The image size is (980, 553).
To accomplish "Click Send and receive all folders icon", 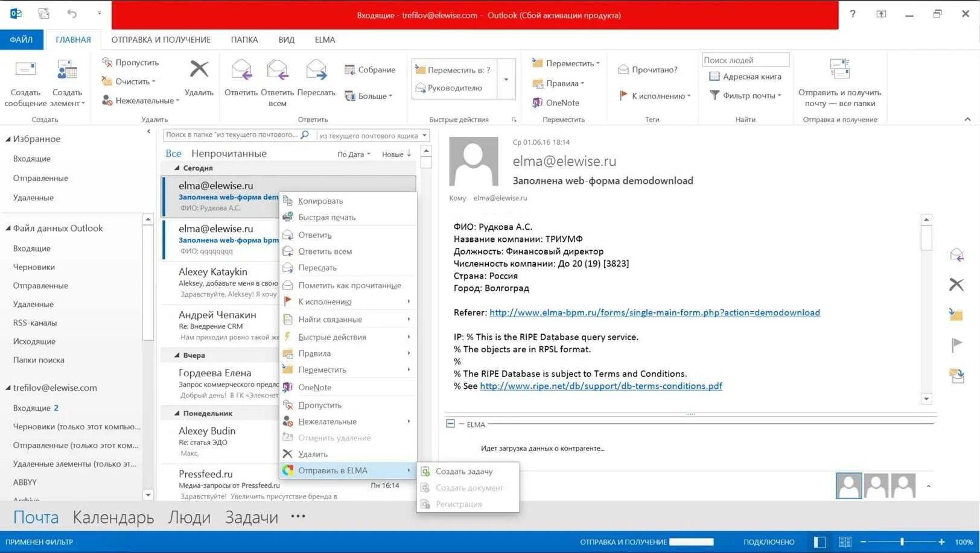I will pos(839,69).
